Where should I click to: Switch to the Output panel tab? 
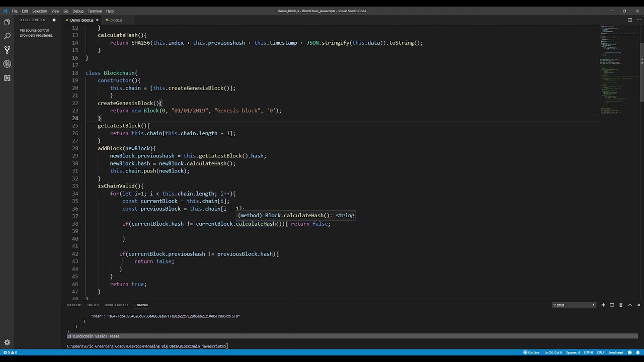pyautogui.click(x=93, y=305)
